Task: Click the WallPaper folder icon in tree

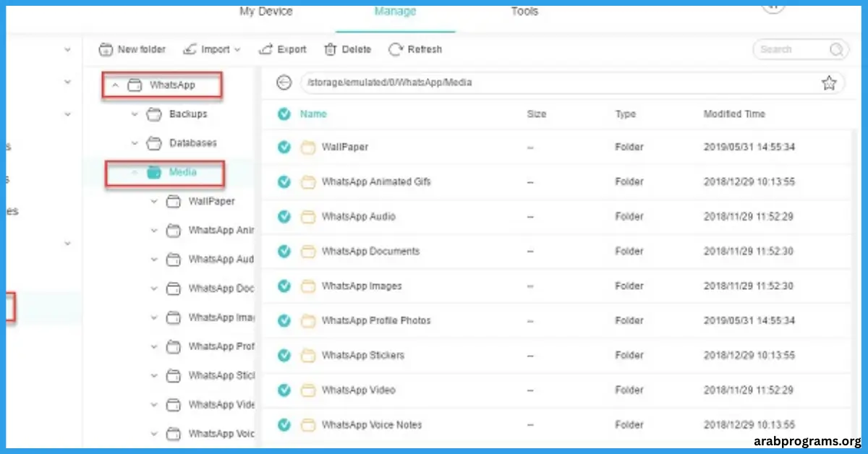Action: [x=173, y=202]
